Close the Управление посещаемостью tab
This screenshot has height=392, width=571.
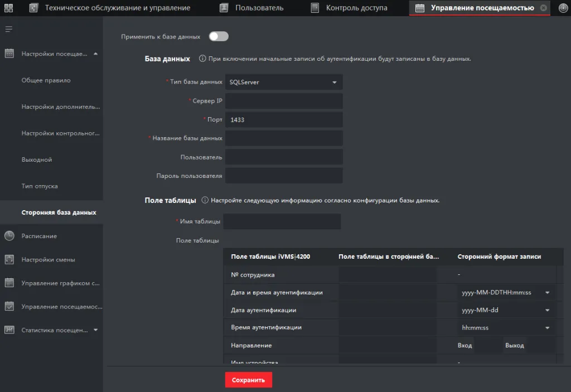[543, 8]
